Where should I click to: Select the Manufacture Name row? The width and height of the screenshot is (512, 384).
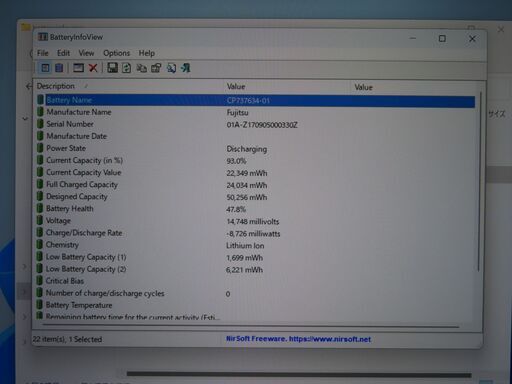(255, 112)
